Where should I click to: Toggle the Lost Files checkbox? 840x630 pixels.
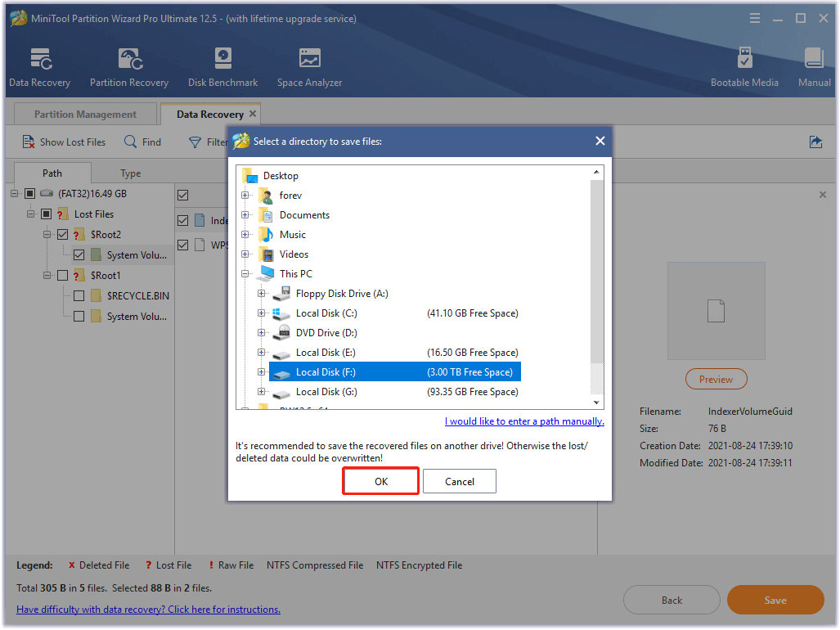(47, 214)
